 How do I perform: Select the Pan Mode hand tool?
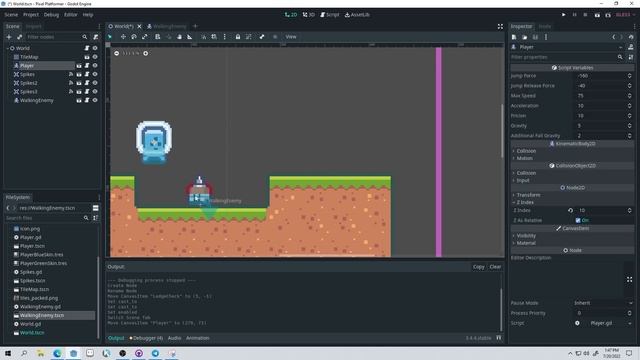click(179, 37)
